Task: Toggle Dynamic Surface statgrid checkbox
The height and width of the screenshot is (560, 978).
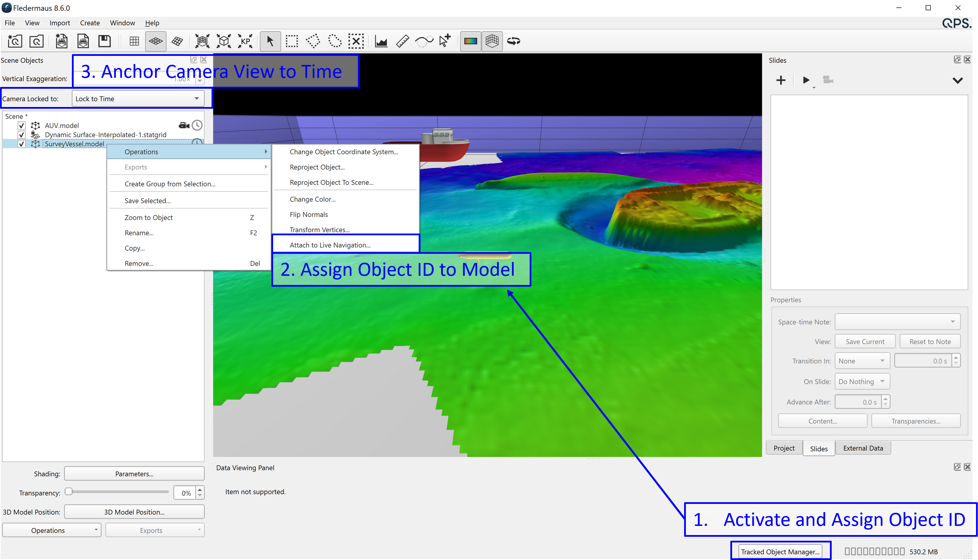Action: pos(22,135)
